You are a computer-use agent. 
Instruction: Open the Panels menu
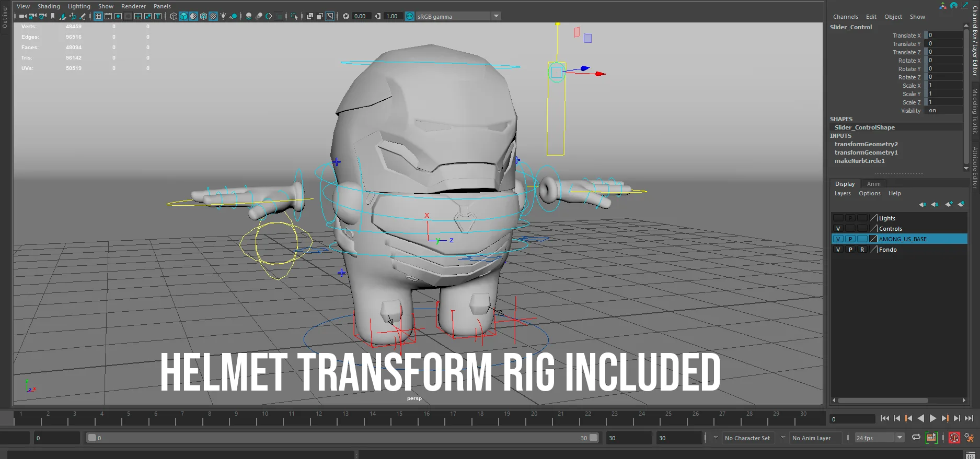(x=162, y=6)
